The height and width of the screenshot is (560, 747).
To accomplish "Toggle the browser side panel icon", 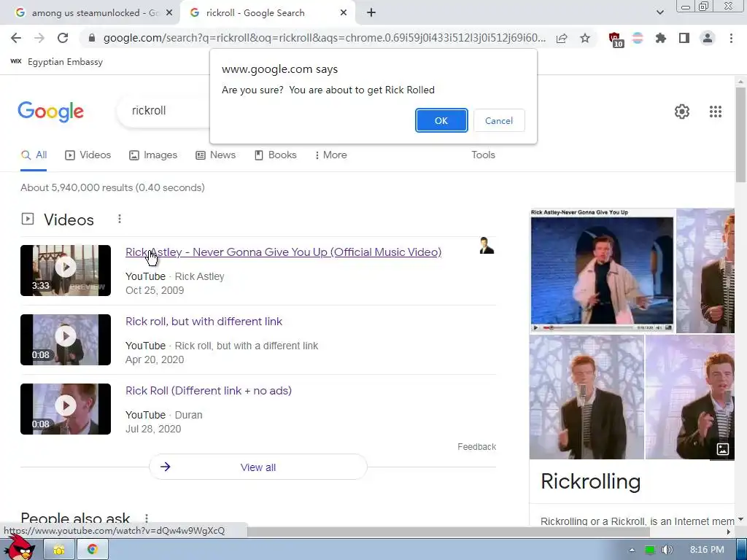I will pyautogui.click(x=684, y=38).
